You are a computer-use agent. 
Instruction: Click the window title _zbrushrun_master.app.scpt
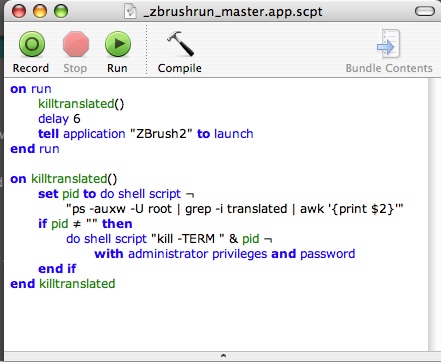(x=233, y=12)
